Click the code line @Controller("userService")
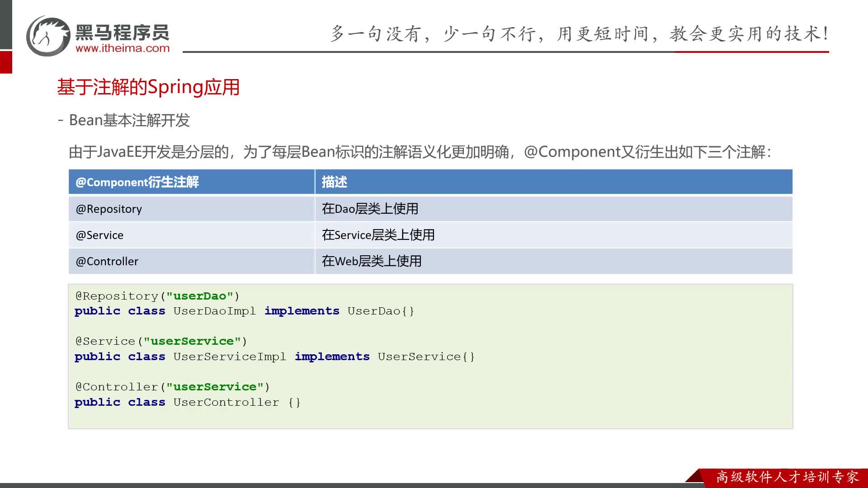This screenshot has height=488, width=868. pos(172,387)
